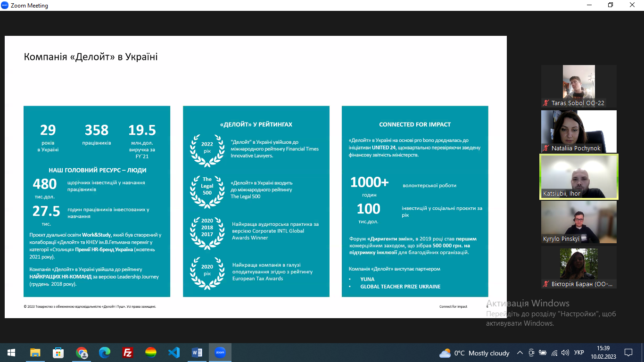Open the clock and calendar at 15:39

603,353
